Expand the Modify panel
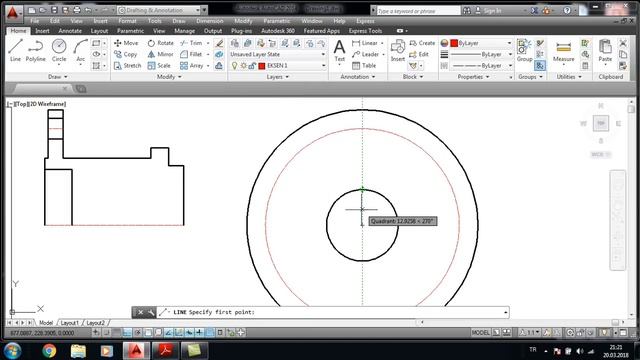 point(169,77)
